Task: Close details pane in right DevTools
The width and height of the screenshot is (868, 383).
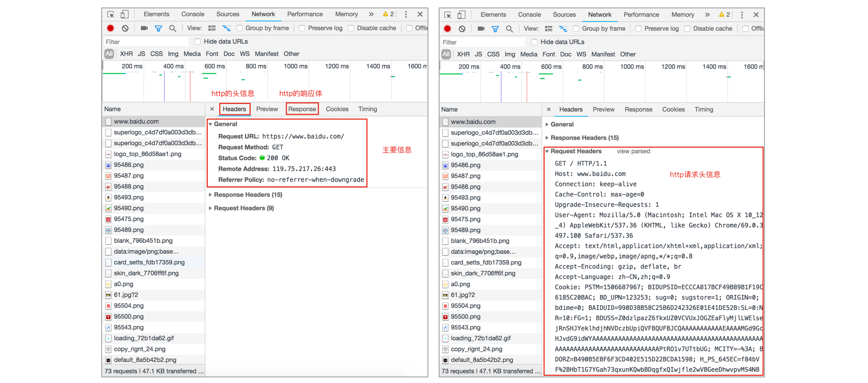Action: (x=549, y=109)
